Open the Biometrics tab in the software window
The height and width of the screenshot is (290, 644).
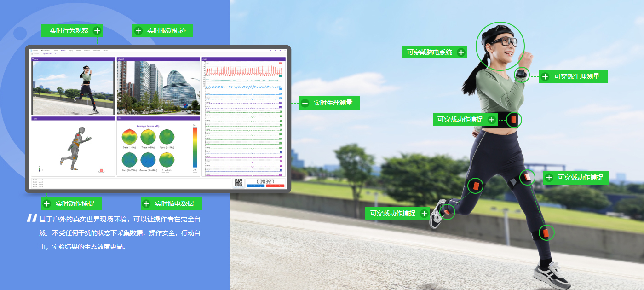(87, 50)
